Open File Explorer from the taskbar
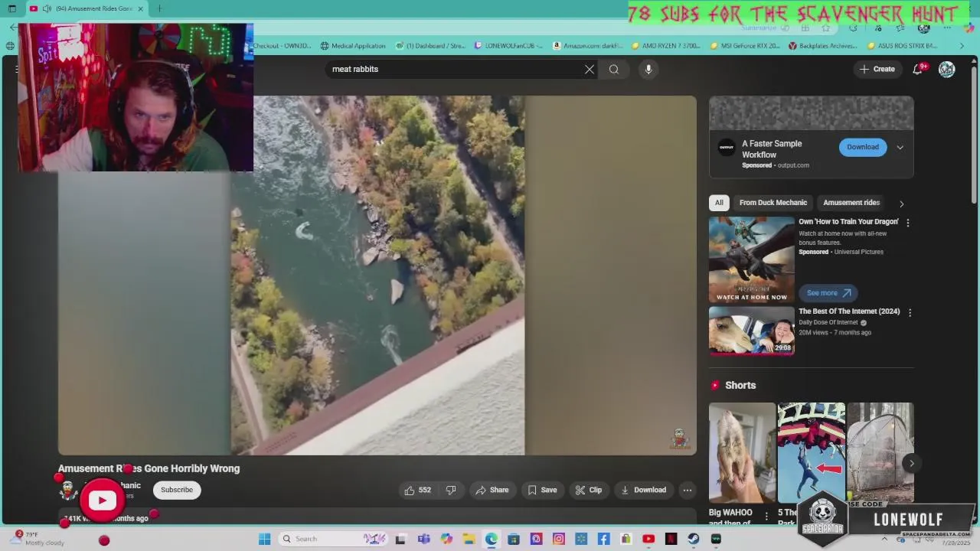This screenshot has height=551, width=980. pyautogui.click(x=469, y=539)
